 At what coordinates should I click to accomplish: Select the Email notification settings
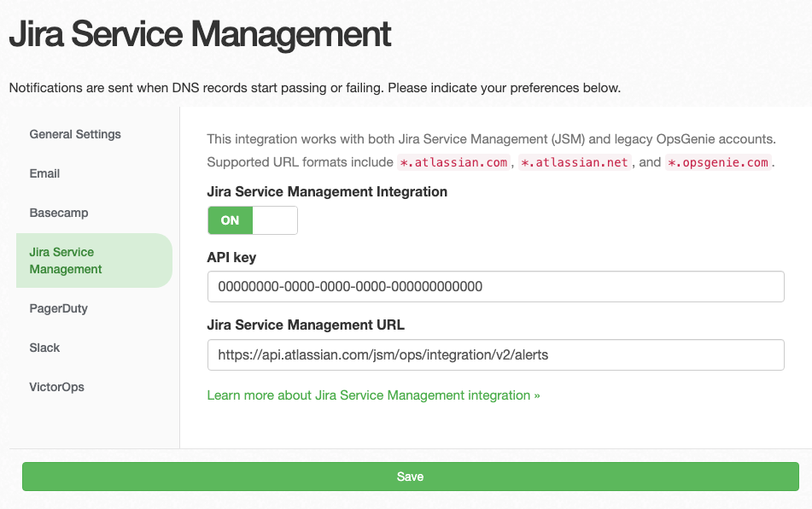(x=44, y=173)
